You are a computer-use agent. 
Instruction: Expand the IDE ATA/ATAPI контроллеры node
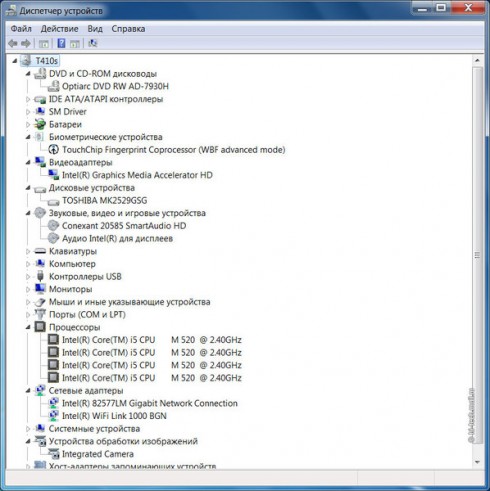28,99
